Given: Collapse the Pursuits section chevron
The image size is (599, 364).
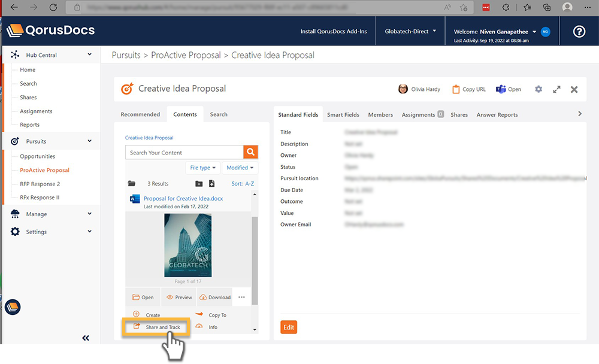Looking at the screenshot, I should (89, 141).
